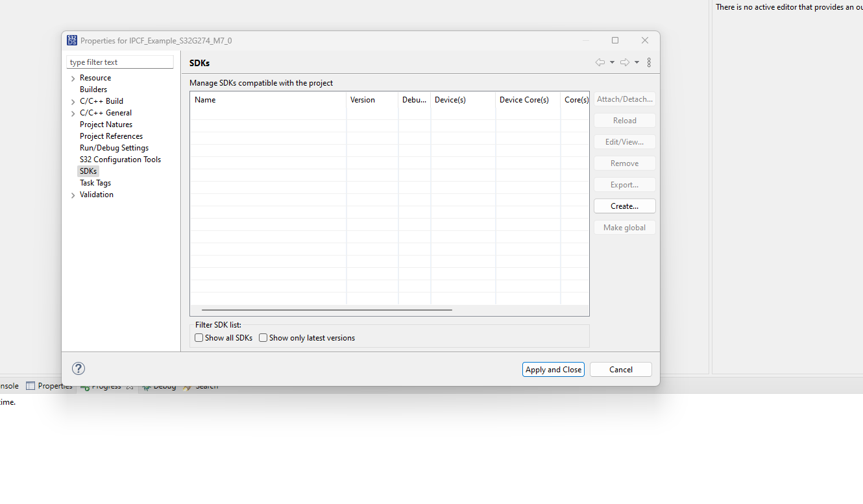The image size is (863, 504).
Task: Open S32 Configuration Tools page
Action: pyautogui.click(x=120, y=160)
